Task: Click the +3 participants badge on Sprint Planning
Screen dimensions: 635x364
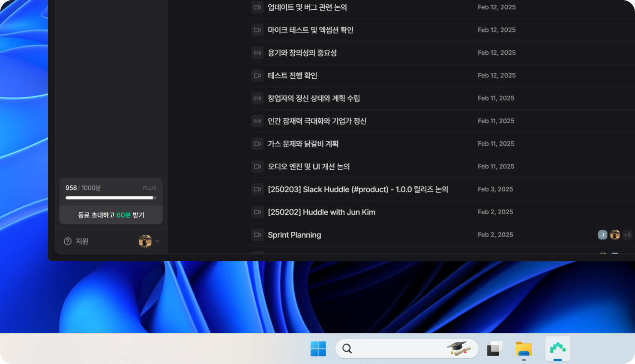Action: point(627,235)
